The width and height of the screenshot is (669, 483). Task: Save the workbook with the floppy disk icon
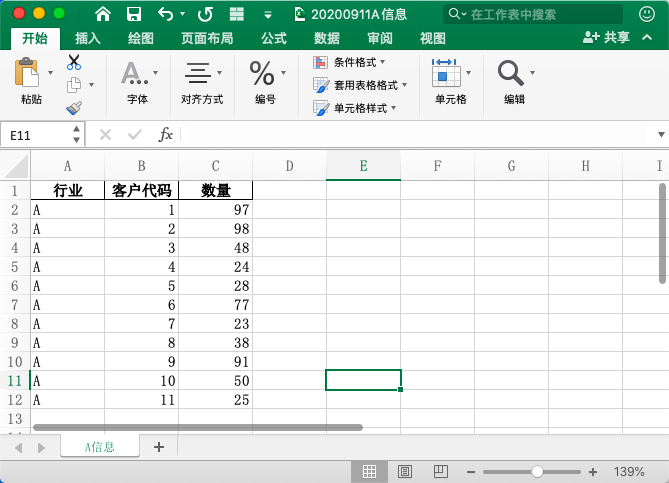click(x=134, y=14)
